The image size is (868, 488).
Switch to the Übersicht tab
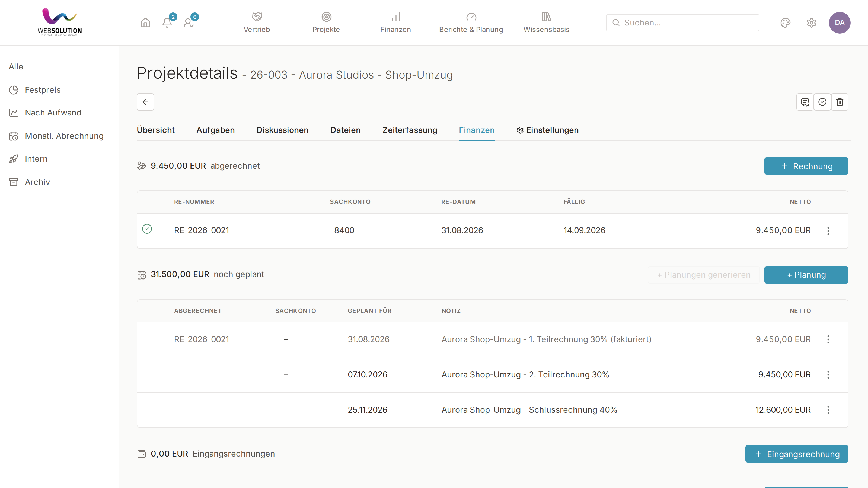click(156, 130)
